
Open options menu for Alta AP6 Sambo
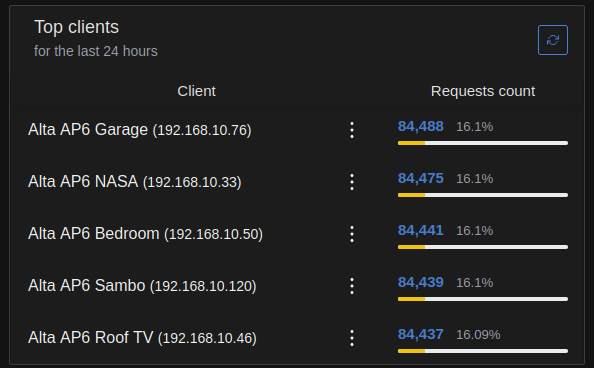click(352, 286)
